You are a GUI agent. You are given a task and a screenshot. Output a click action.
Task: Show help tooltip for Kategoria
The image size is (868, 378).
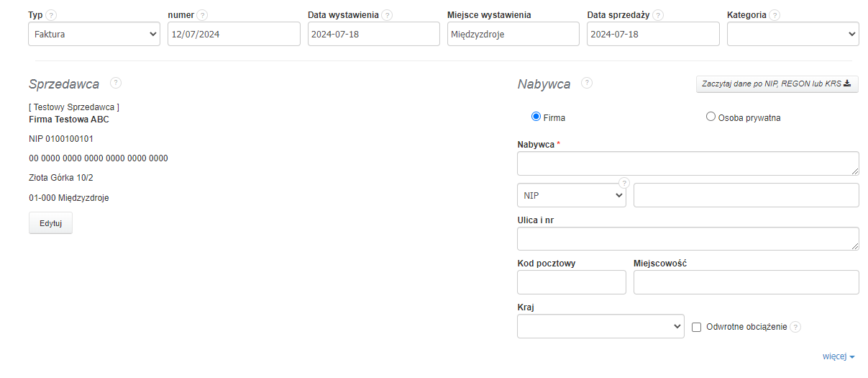775,15
